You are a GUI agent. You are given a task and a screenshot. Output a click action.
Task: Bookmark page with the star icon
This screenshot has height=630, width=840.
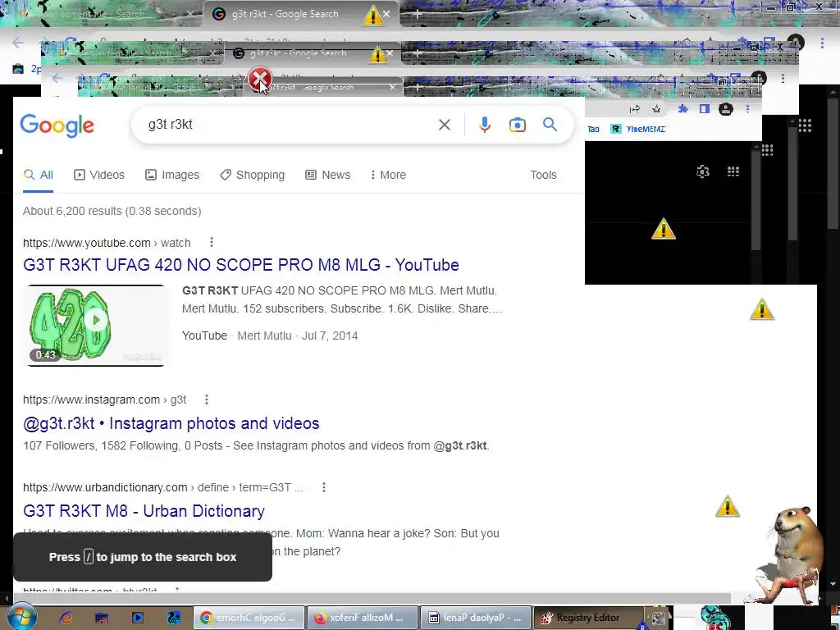[x=656, y=109]
